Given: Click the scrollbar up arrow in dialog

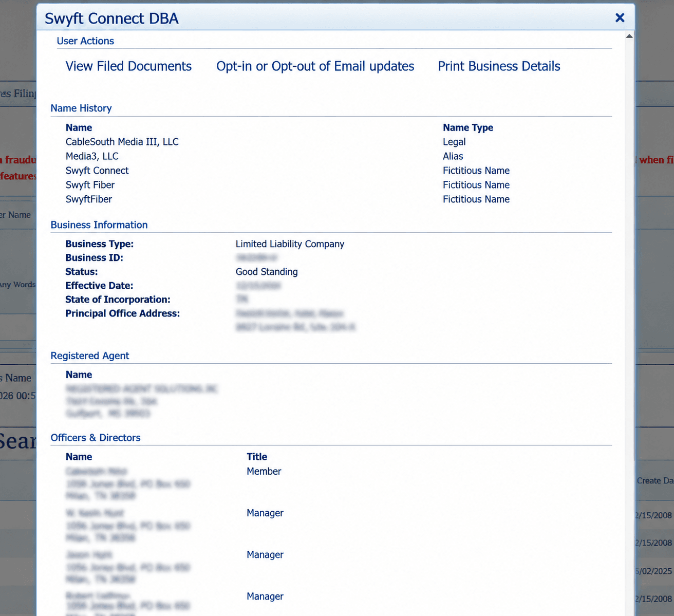Looking at the screenshot, I should [629, 36].
